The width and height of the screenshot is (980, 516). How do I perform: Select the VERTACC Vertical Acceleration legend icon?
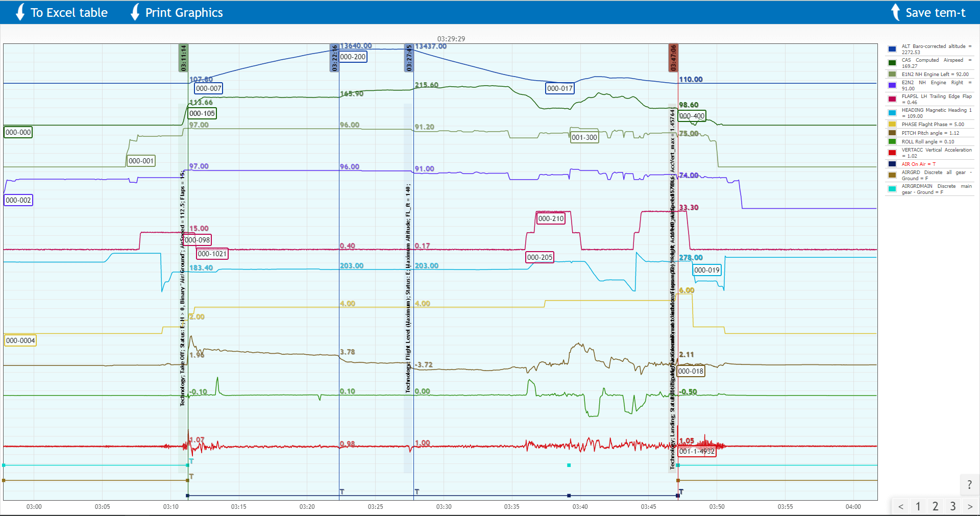(892, 152)
